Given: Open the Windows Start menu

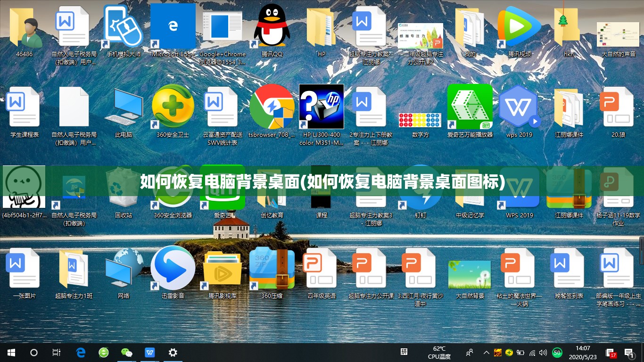Looking at the screenshot, I should (11, 352).
